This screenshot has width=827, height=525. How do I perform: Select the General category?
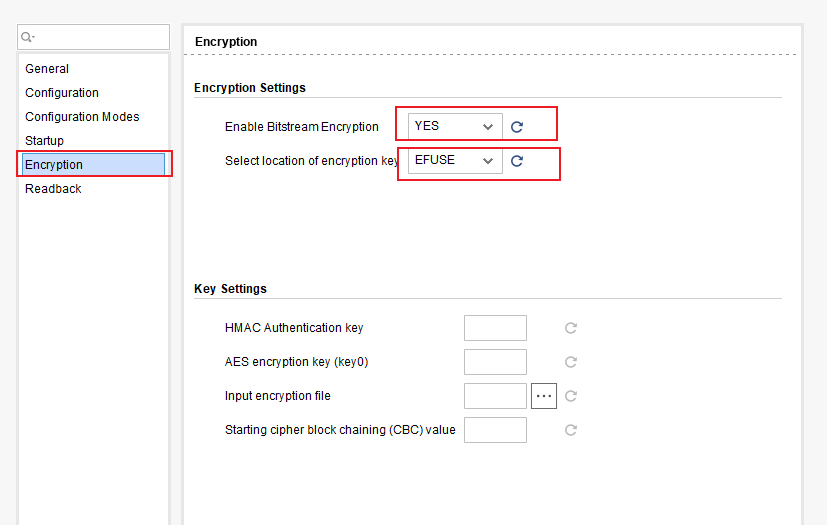click(x=47, y=69)
